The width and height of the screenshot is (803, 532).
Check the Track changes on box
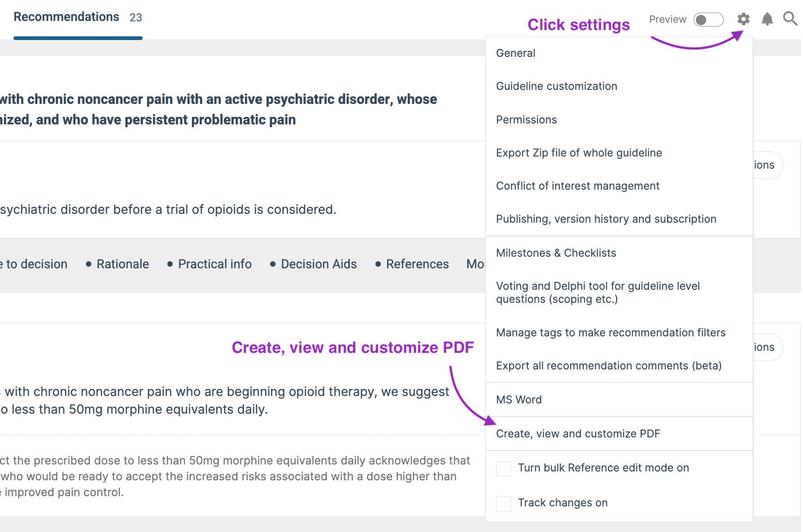click(x=504, y=504)
